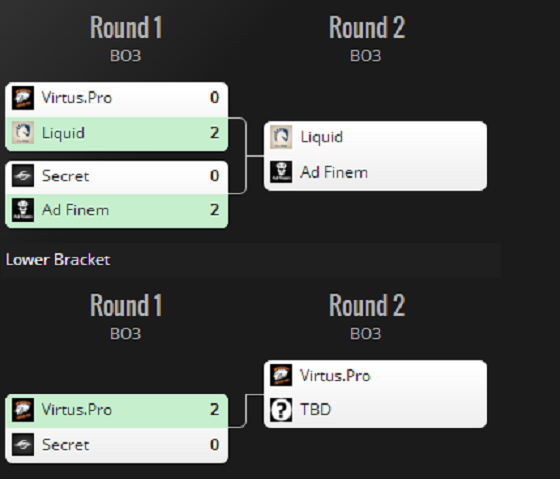Select the Ad Finem winner row in upper Round 1
The width and height of the screenshot is (560, 479).
(117, 211)
